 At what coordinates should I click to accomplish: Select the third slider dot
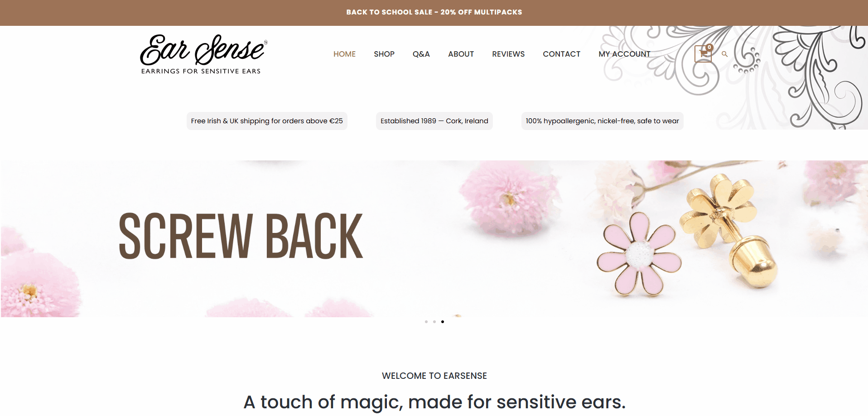click(x=443, y=322)
